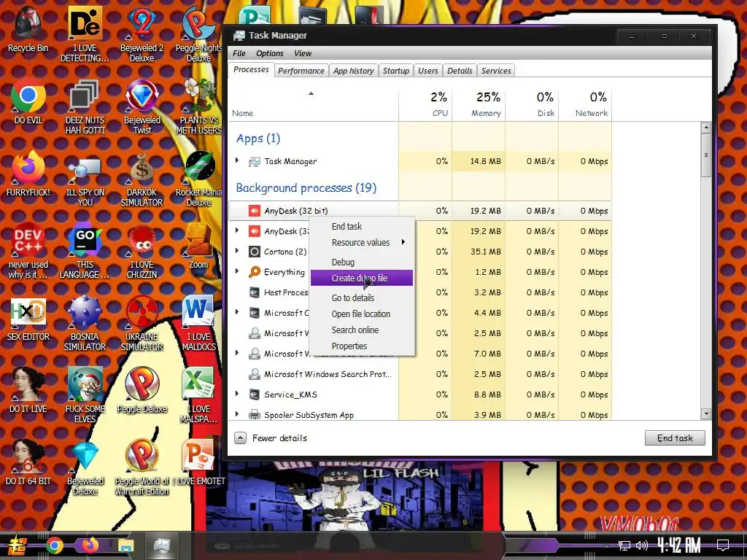Choose Search online in context menu
Image resolution: width=747 pixels, height=560 pixels.
pyautogui.click(x=362, y=330)
